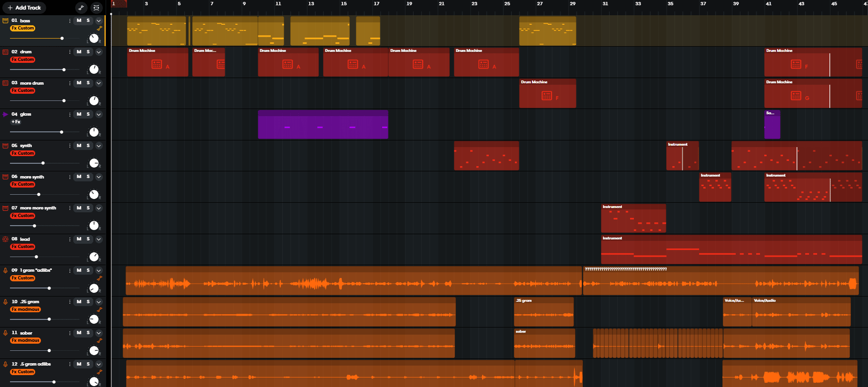
Task: Click the synth track instrument icon
Action: click(5, 146)
